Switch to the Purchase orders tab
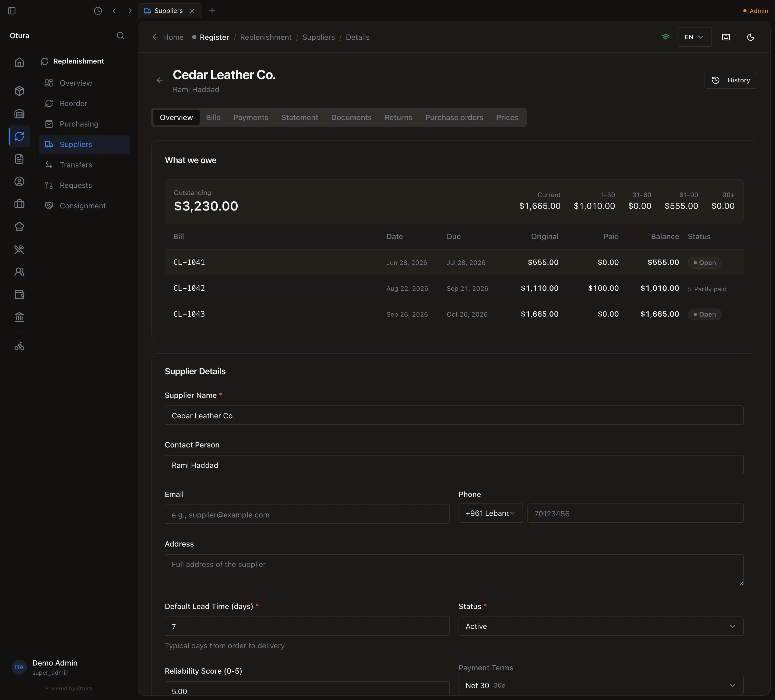 (x=454, y=117)
